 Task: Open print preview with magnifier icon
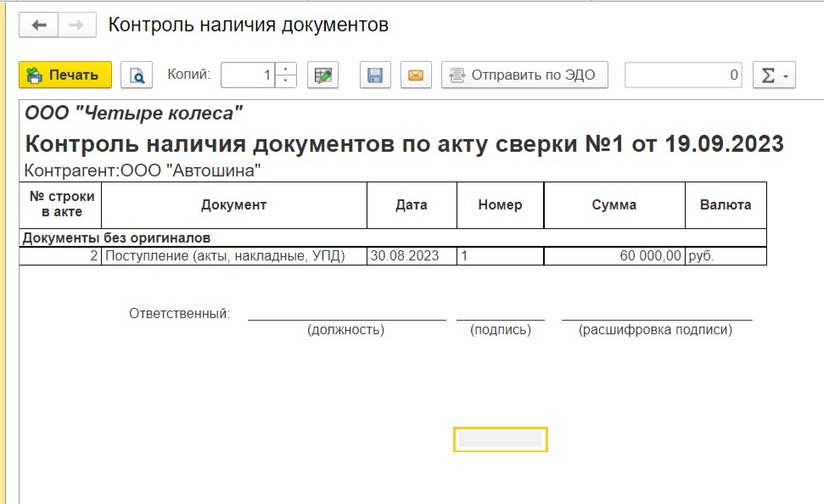(136, 76)
